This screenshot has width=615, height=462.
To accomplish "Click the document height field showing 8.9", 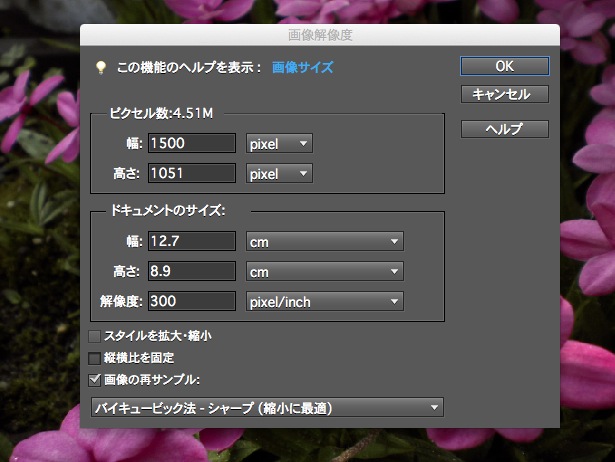I will pyautogui.click(x=191, y=271).
